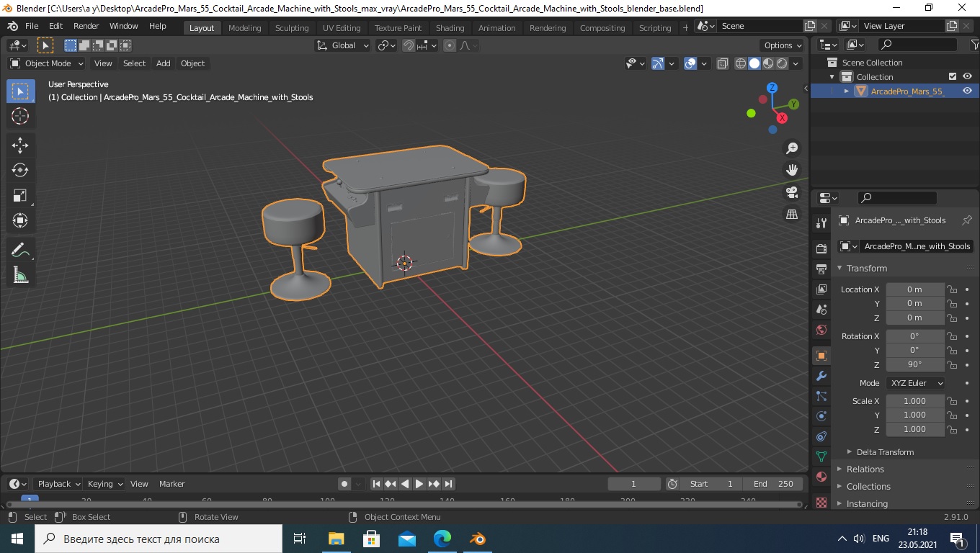Image resolution: width=980 pixels, height=553 pixels.
Task: Pick the Measure tool
Action: coord(20,275)
